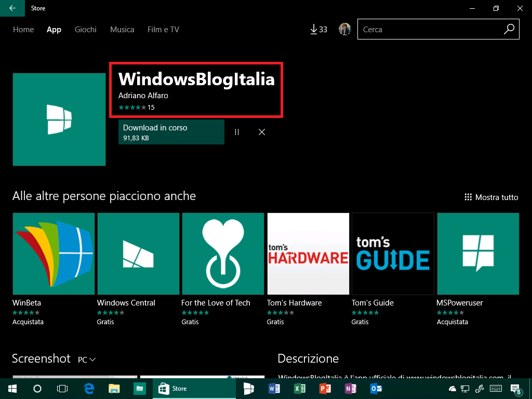Click the magnifier search icon

click(x=509, y=29)
